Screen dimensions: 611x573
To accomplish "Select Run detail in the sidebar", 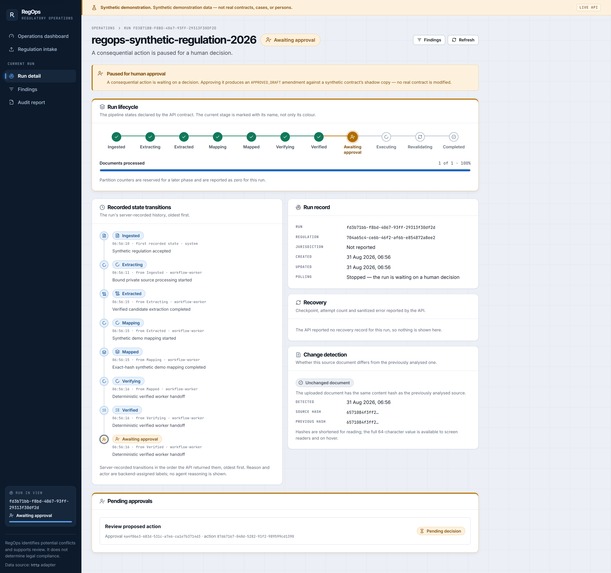I will [40, 76].
